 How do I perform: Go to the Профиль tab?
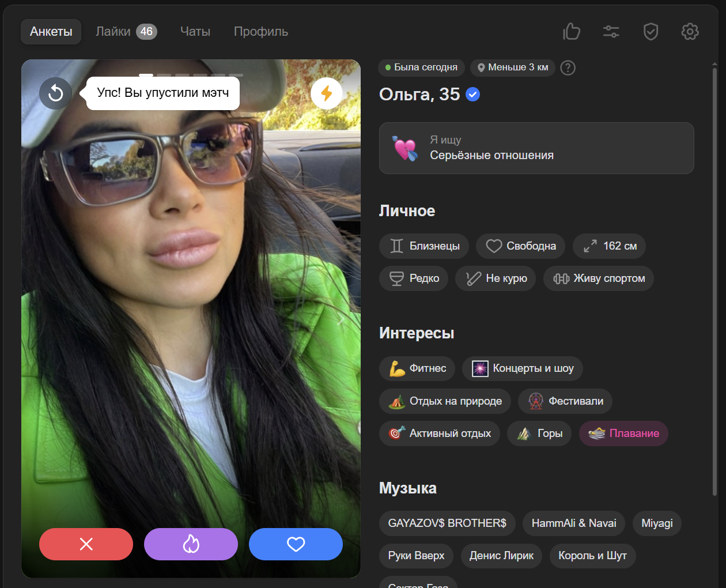click(261, 32)
